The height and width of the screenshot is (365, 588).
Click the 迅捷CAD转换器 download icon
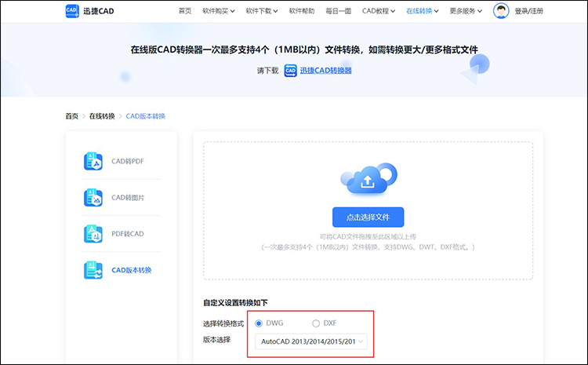click(x=290, y=71)
